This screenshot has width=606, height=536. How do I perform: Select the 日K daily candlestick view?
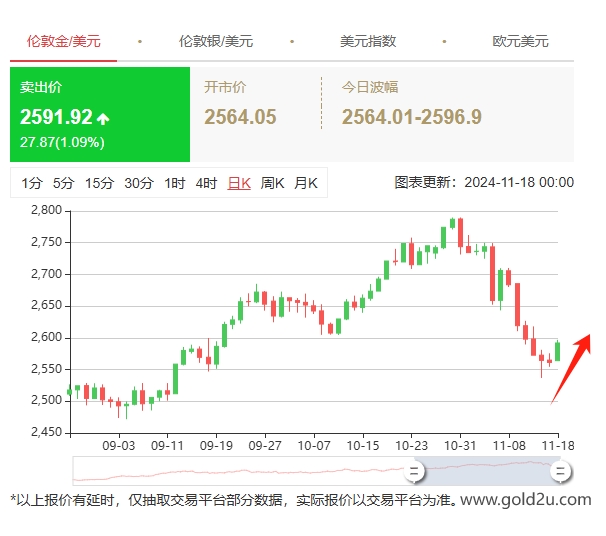click(x=239, y=183)
